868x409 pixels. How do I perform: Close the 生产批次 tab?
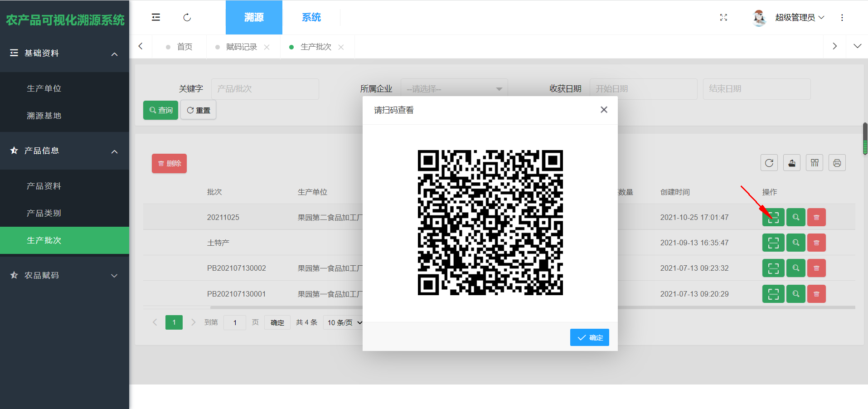[x=341, y=47]
